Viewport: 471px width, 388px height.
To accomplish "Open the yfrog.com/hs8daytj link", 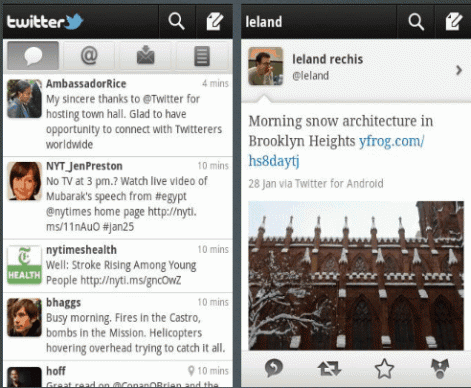I will [336, 151].
